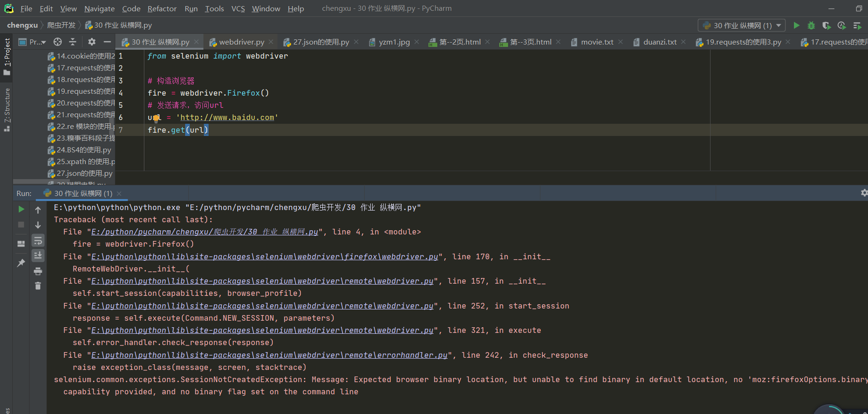Switch to 第--2页.html editor tab
The width and height of the screenshot is (868, 414).
pos(459,42)
